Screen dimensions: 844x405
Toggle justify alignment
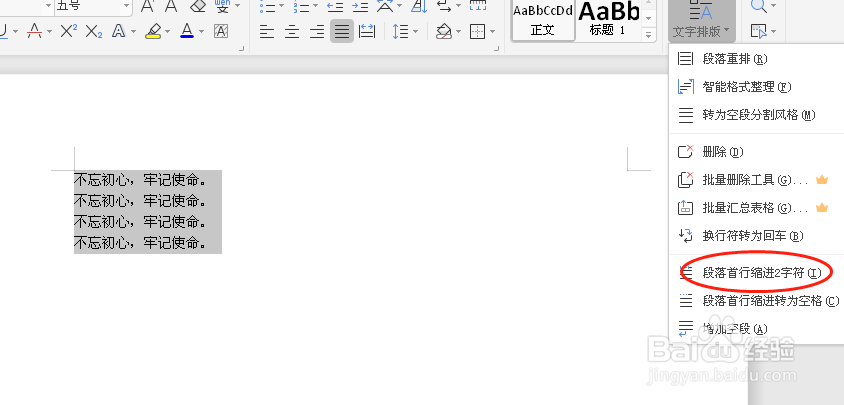(342, 31)
